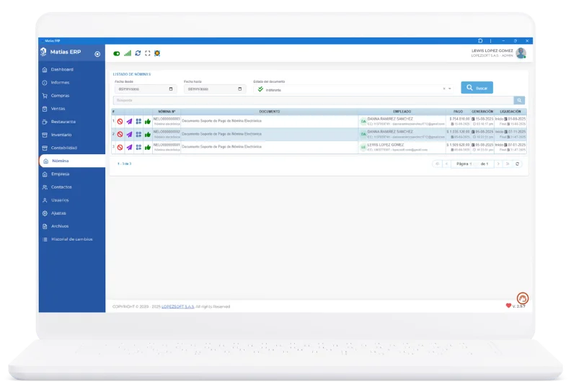Viewport: 571px width, 392px height.
Task: Click green thumbs-up icon on first row
Action: (148, 121)
